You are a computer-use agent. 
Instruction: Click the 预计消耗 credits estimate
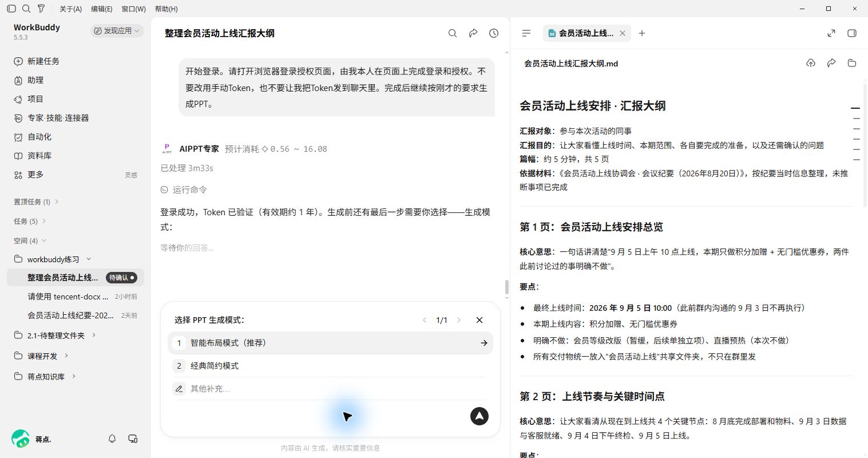(276, 149)
